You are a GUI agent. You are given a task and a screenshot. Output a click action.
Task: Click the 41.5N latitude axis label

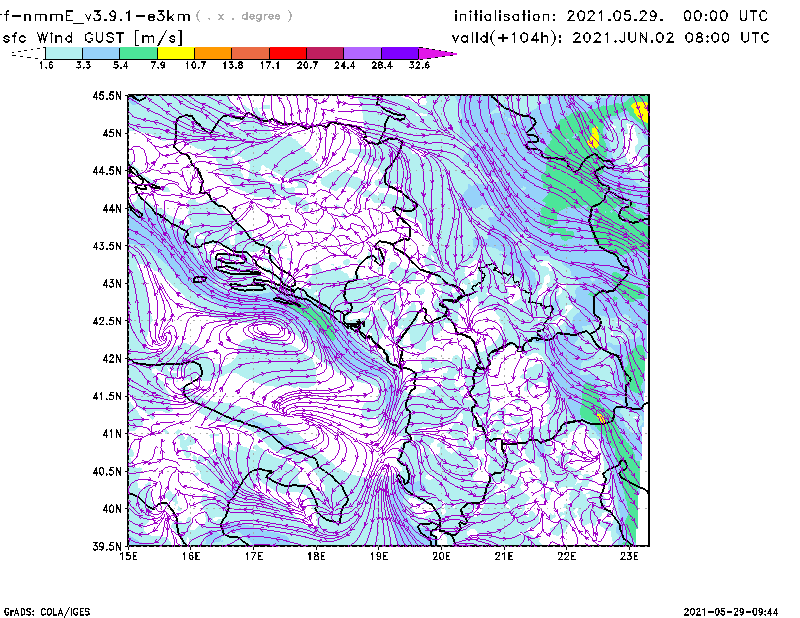pyautogui.click(x=107, y=396)
